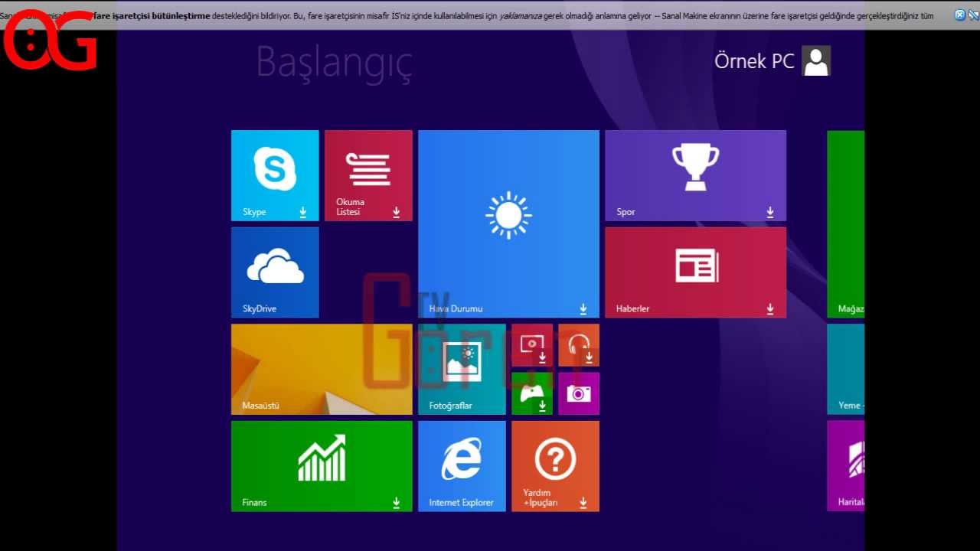Dismiss the VirtualBox mouse integration notification

click(x=960, y=15)
